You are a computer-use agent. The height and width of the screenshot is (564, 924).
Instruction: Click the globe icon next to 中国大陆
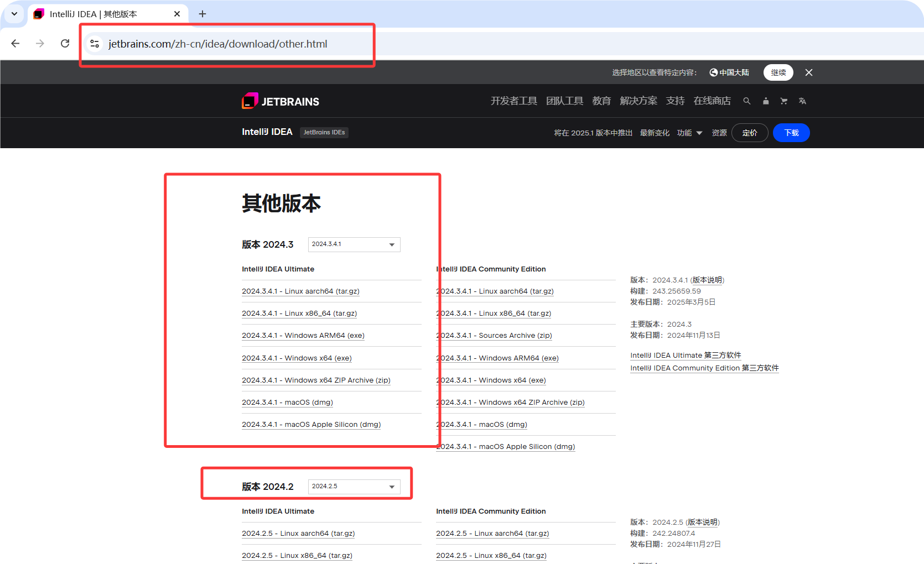click(x=713, y=72)
